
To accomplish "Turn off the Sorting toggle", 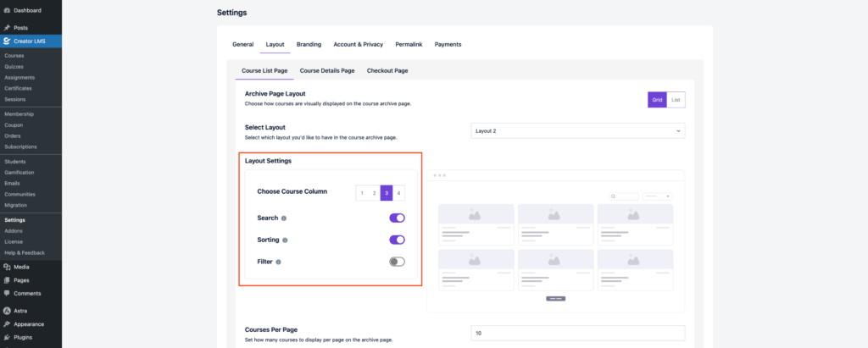I will (397, 240).
